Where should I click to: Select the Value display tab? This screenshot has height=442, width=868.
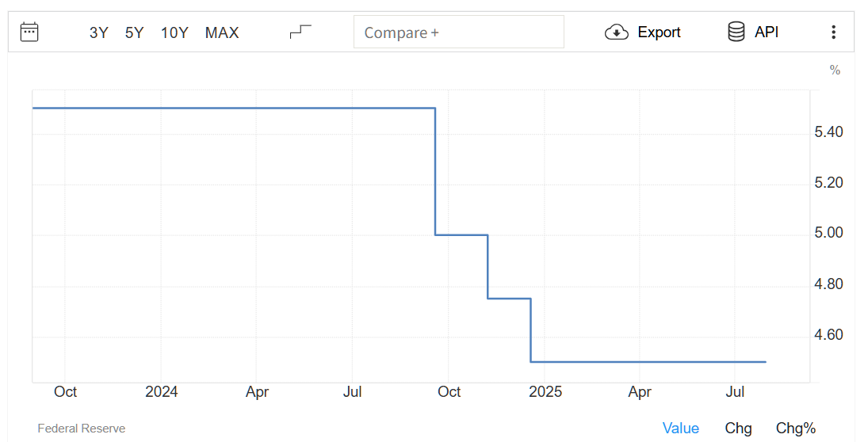(680, 429)
